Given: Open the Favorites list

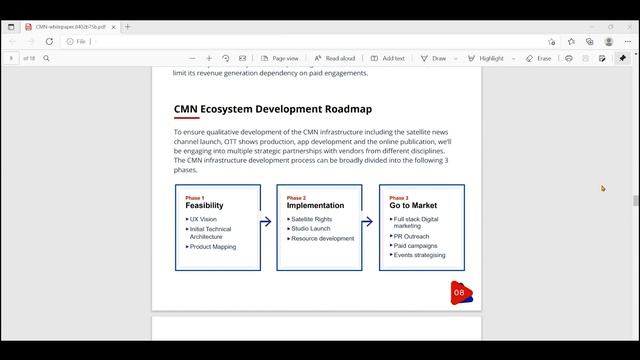Looking at the screenshot, I should coord(571,42).
